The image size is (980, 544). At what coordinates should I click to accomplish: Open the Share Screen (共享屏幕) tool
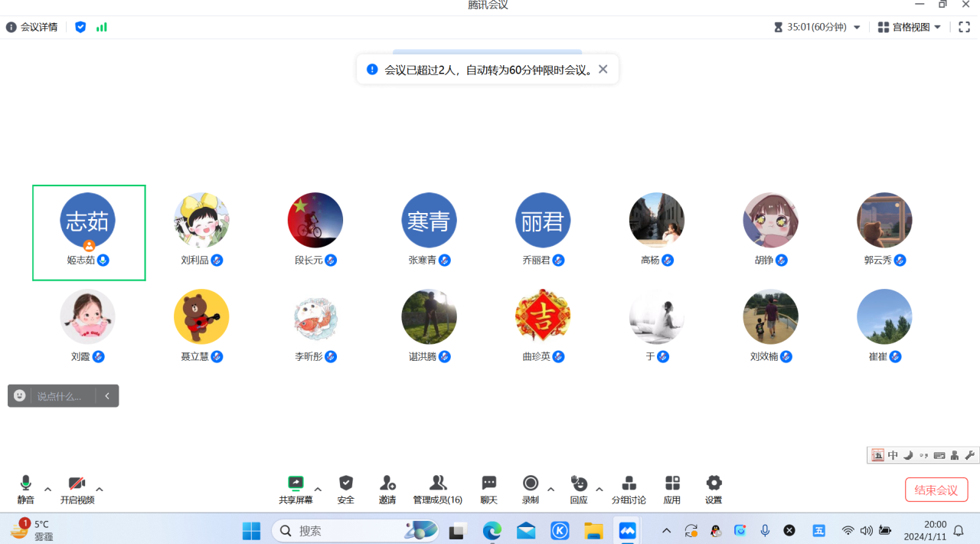(296, 489)
